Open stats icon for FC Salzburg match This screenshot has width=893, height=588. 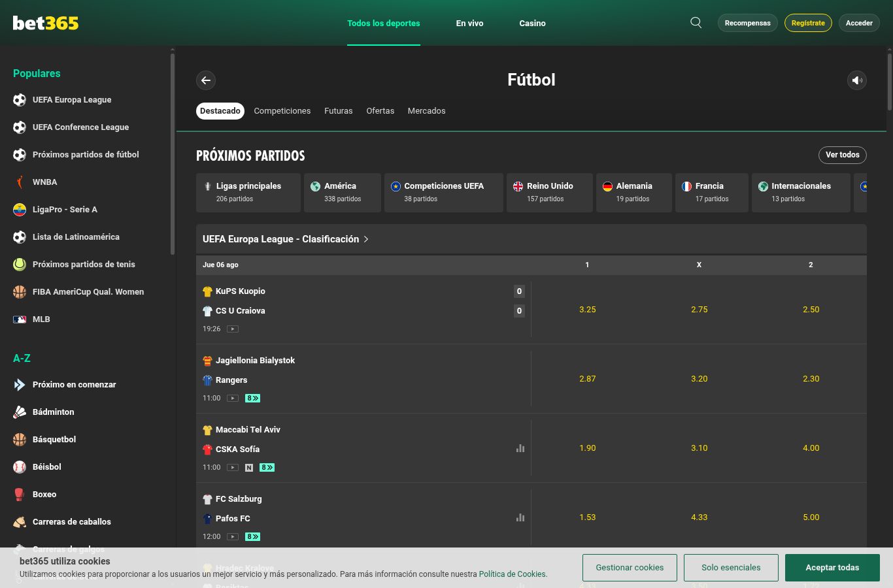tap(520, 517)
